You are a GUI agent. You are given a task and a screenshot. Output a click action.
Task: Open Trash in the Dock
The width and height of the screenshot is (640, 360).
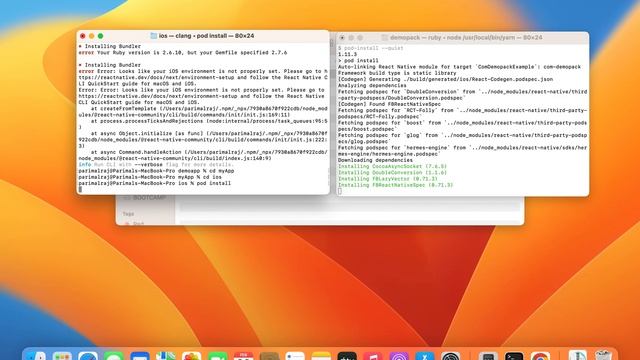pyautogui.click(x=603, y=354)
